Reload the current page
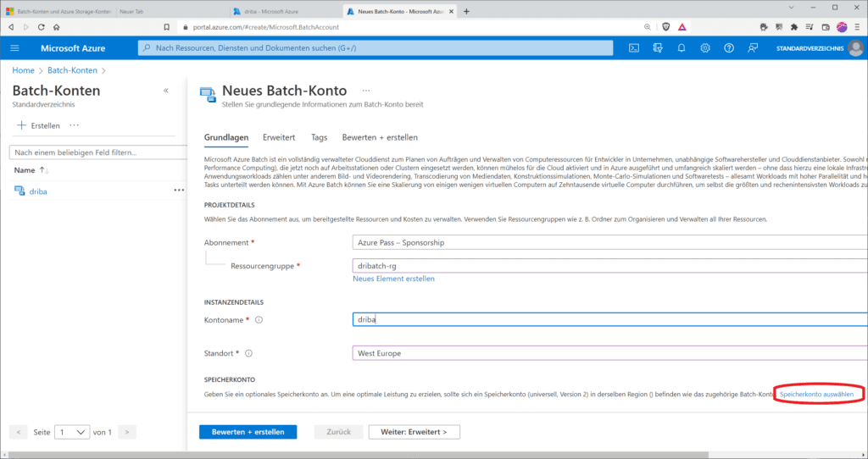 coord(41,26)
